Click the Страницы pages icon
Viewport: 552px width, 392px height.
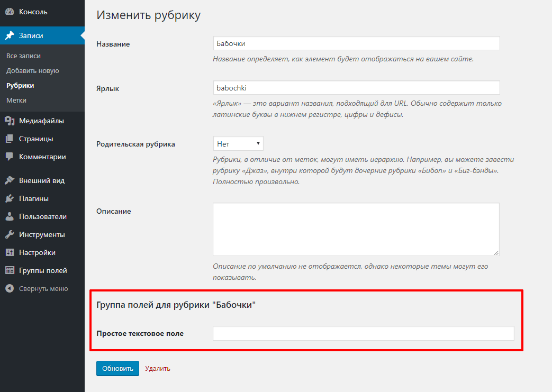(10, 139)
